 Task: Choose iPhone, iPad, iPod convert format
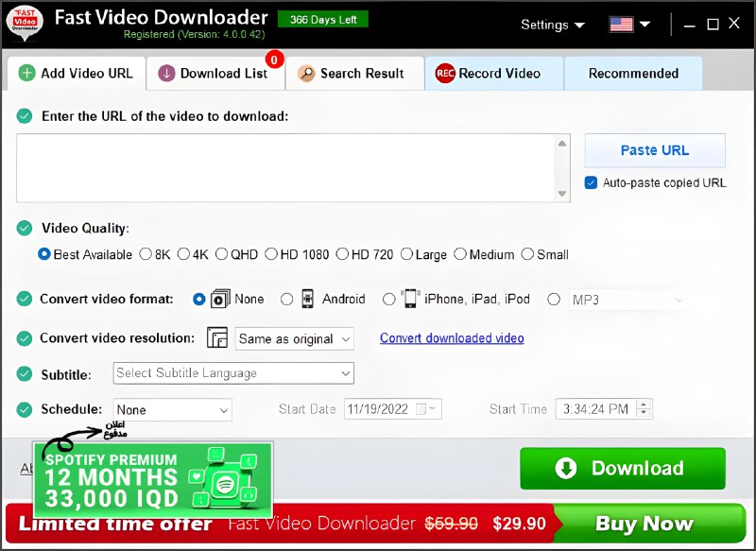coord(389,300)
